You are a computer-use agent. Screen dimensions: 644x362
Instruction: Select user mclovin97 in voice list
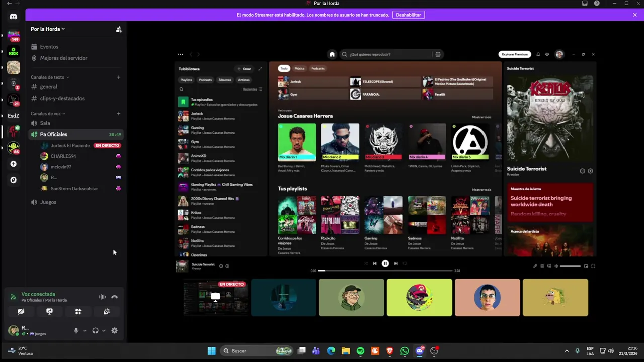[x=61, y=167]
